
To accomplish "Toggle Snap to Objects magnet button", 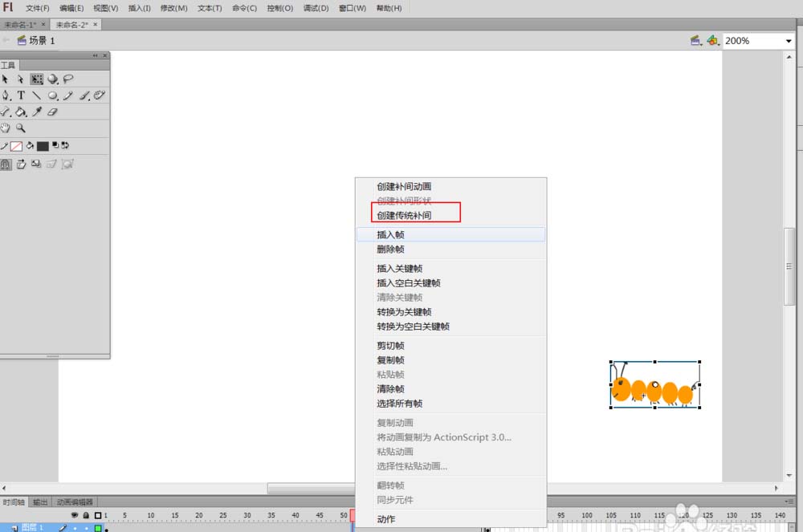I will coord(6,164).
